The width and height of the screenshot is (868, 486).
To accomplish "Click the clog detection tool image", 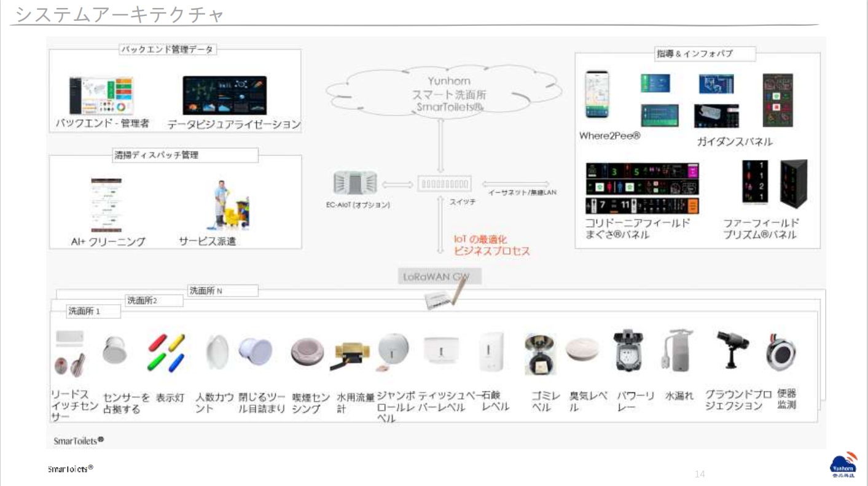I will coord(255,353).
